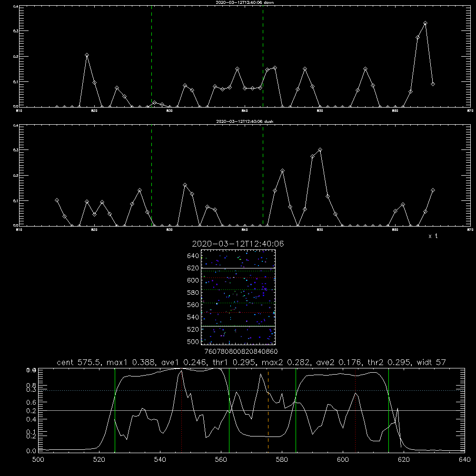Click x-axis label 520 in bottom plot
Screen dimensions: 476x476
coord(99,460)
